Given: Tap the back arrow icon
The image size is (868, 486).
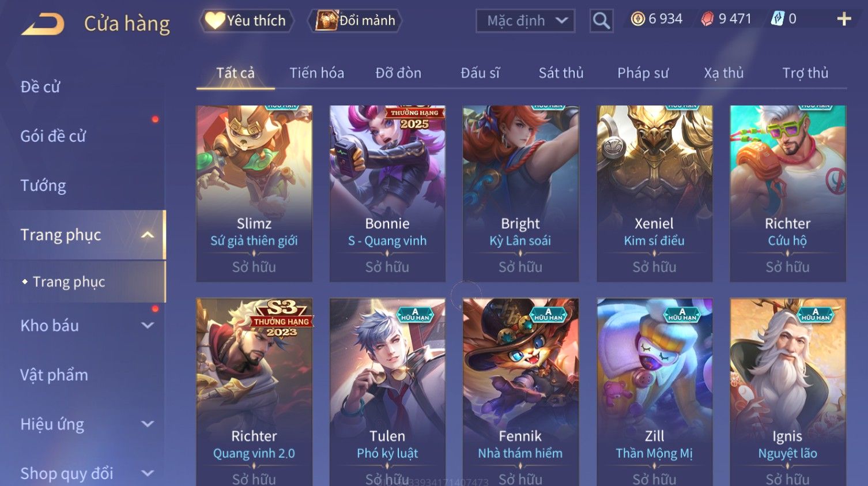Looking at the screenshot, I should pos(43,24).
